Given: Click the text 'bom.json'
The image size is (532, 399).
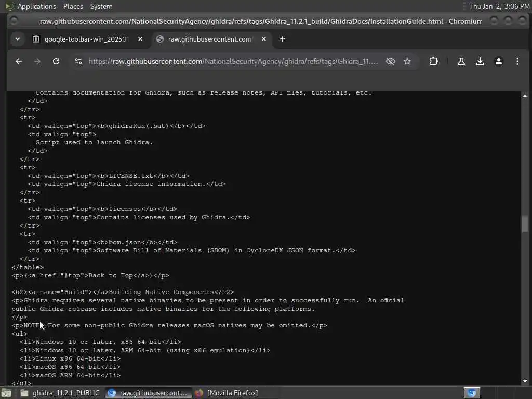Looking at the screenshot, I should point(125,242).
